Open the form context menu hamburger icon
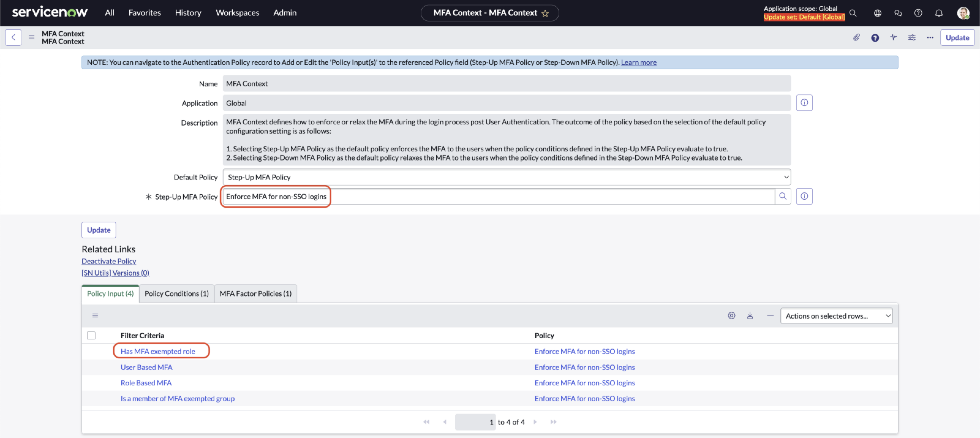The image size is (980, 438). point(32,37)
